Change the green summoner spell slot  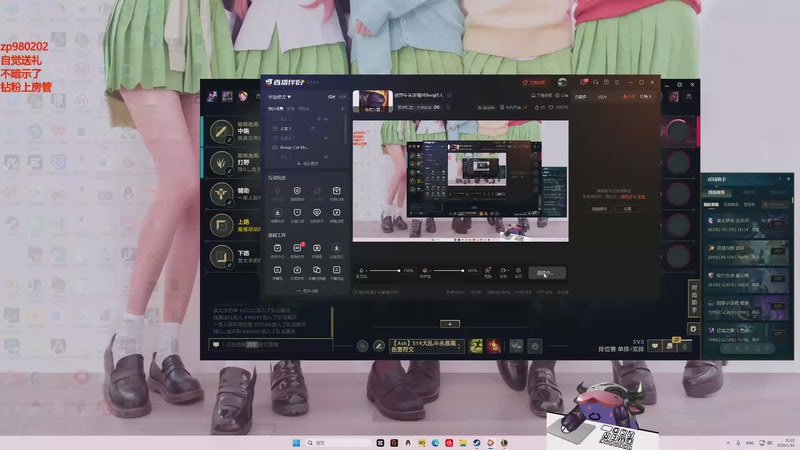[x=476, y=346]
